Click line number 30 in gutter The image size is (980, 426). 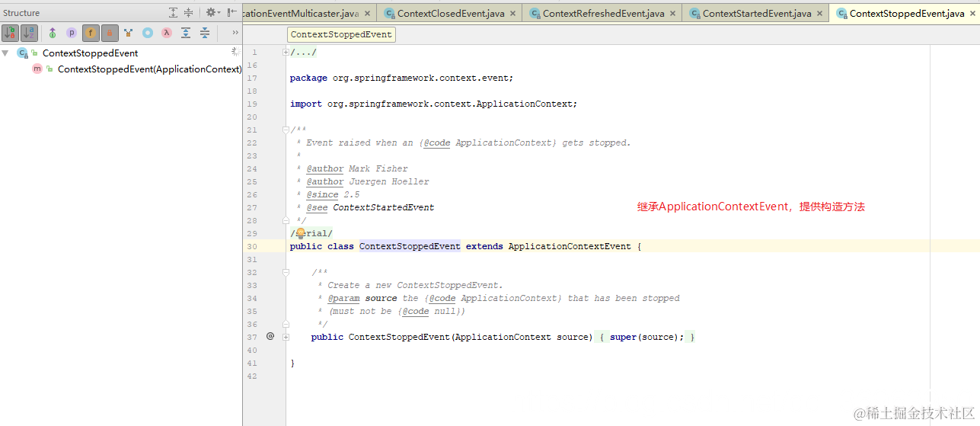click(x=252, y=246)
